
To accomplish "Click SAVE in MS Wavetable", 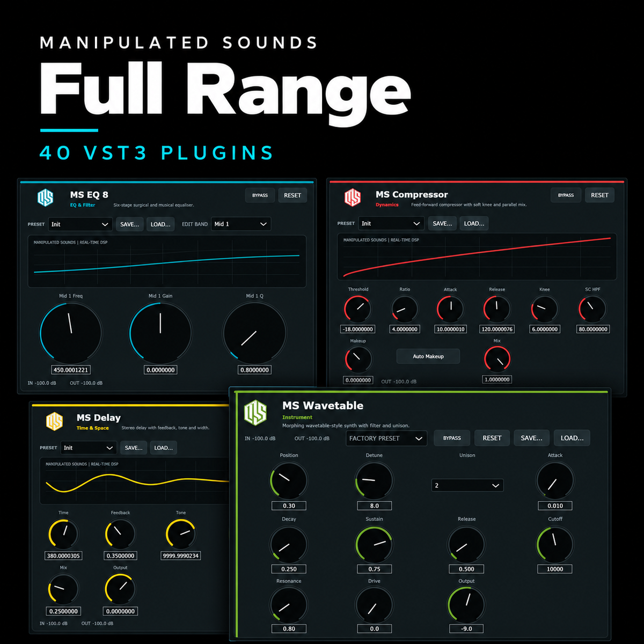I will pos(531,438).
